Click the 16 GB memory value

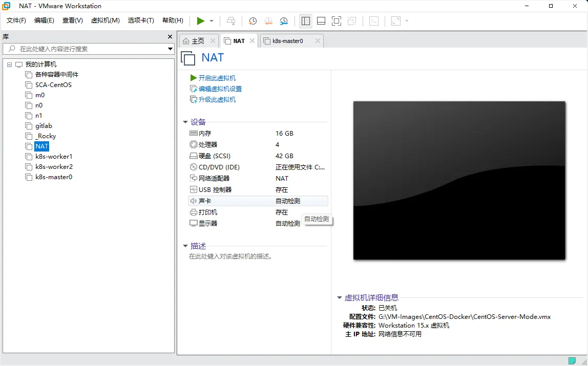[284, 134]
